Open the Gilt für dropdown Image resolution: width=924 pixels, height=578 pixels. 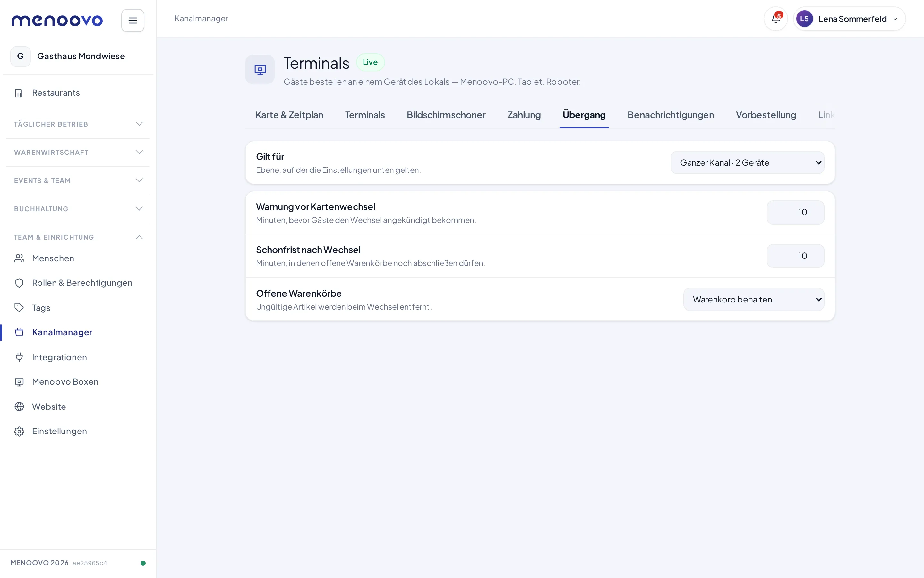[747, 162]
